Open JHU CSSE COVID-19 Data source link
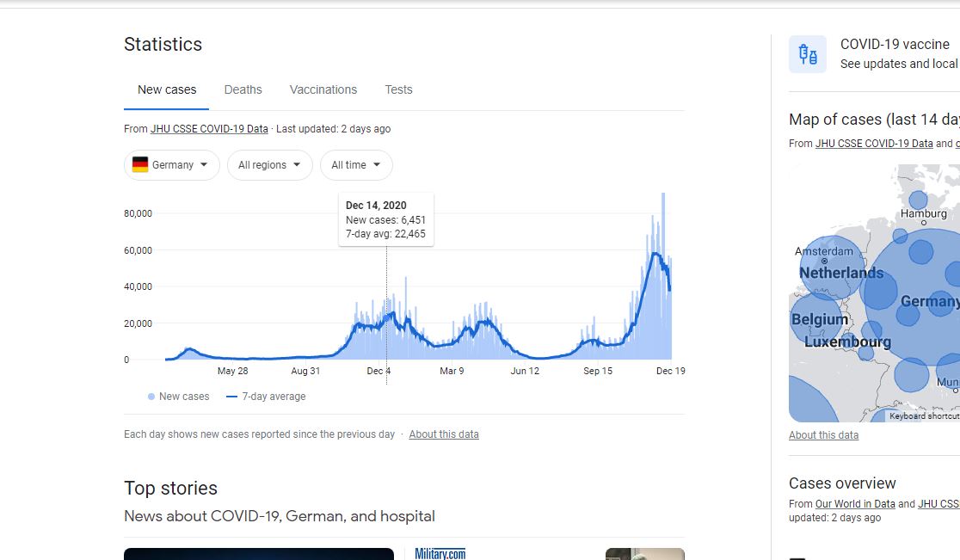The width and height of the screenshot is (960, 560). [209, 129]
